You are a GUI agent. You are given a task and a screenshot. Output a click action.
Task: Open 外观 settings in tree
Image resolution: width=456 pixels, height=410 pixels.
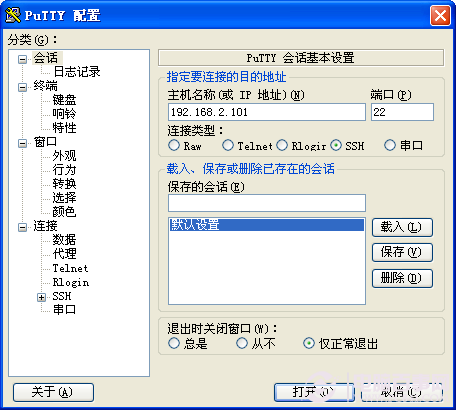(64, 156)
